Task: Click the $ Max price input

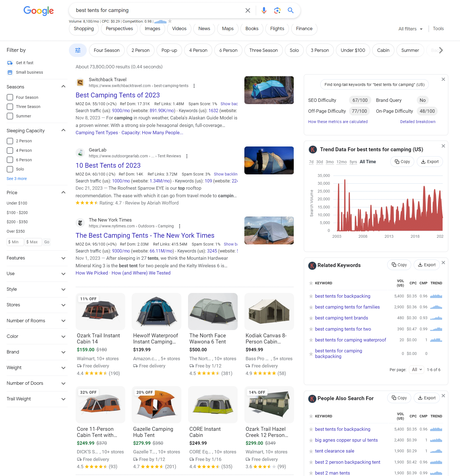Action: coord(33,242)
